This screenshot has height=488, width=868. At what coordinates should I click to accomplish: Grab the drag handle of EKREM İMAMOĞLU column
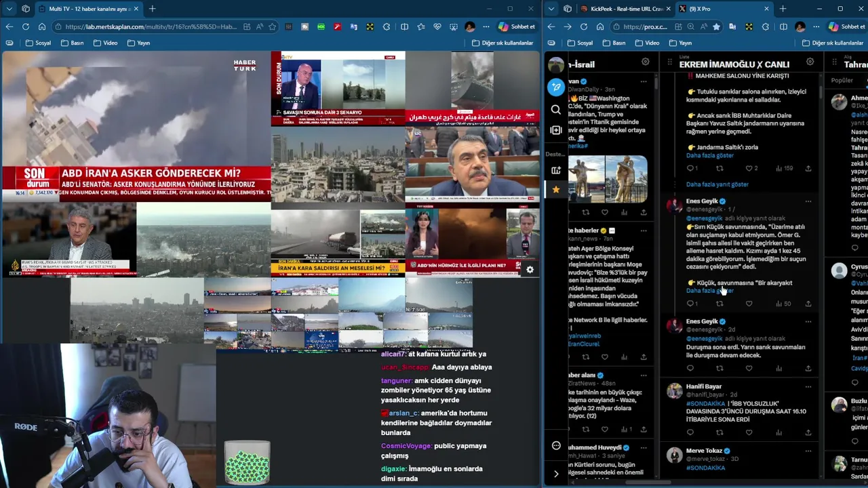(669, 62)
